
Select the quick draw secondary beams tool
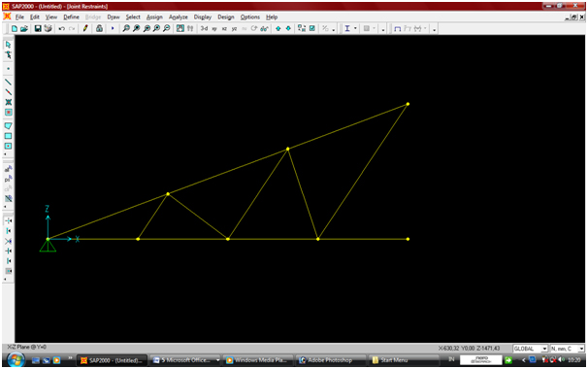[8, 113]
